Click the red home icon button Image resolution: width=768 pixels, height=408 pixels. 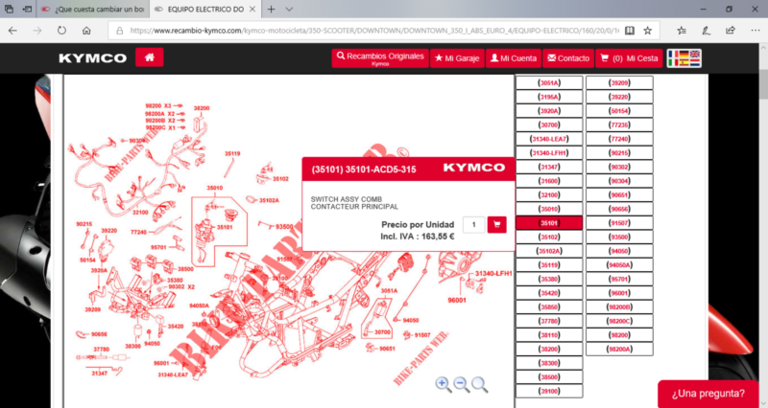point(149,58)
